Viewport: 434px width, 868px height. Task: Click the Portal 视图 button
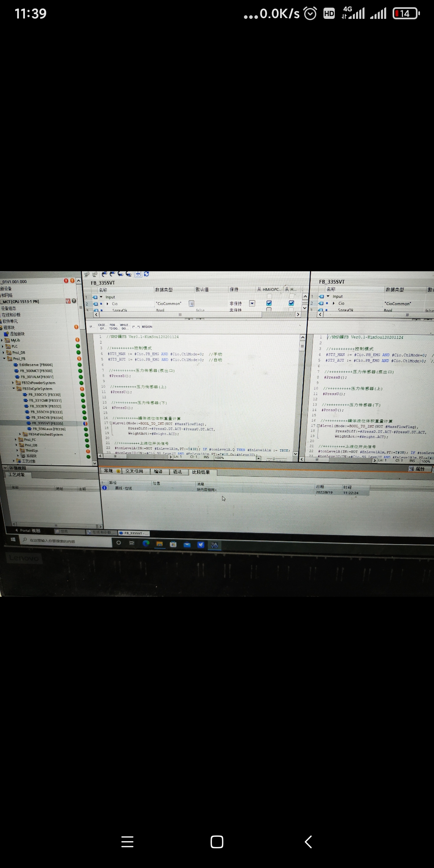(28, 530)
